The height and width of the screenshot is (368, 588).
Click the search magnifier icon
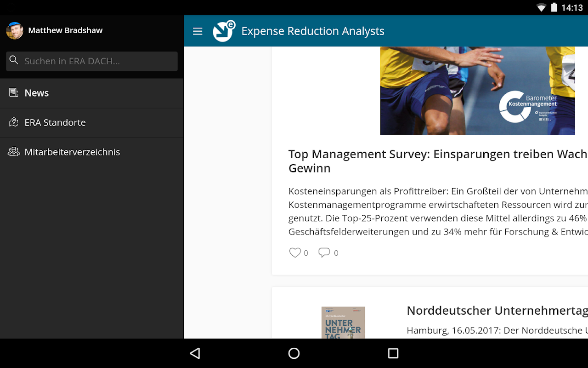coord(14,60)
